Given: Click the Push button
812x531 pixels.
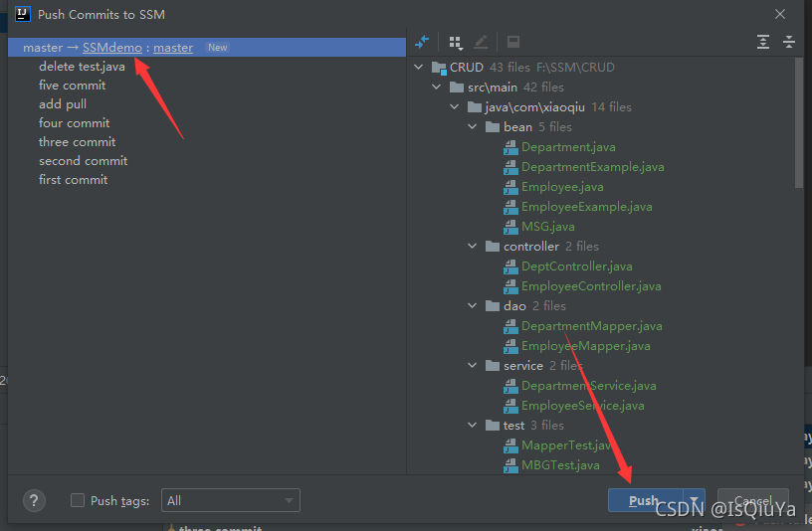Looking at the screenshot, I should tap(646, 500).
